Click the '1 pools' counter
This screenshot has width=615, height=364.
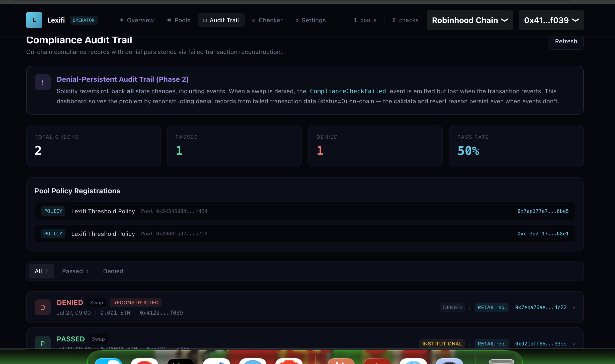coord(365,20)
